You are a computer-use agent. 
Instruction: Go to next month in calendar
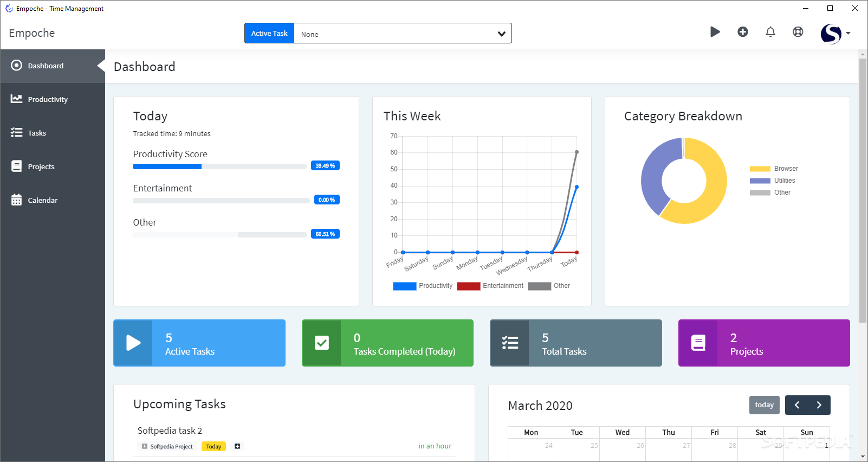coord(819,405)
